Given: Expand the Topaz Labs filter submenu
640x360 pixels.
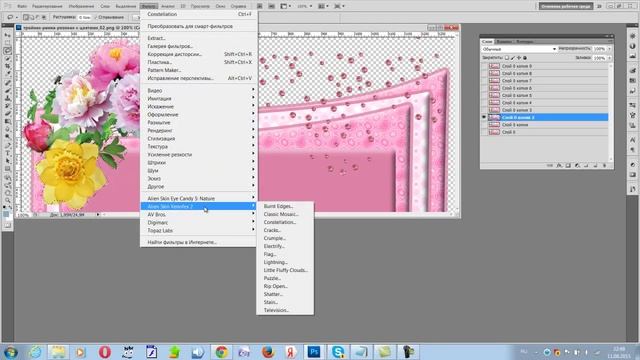Looking at the screenshot, I should (199, 231).
